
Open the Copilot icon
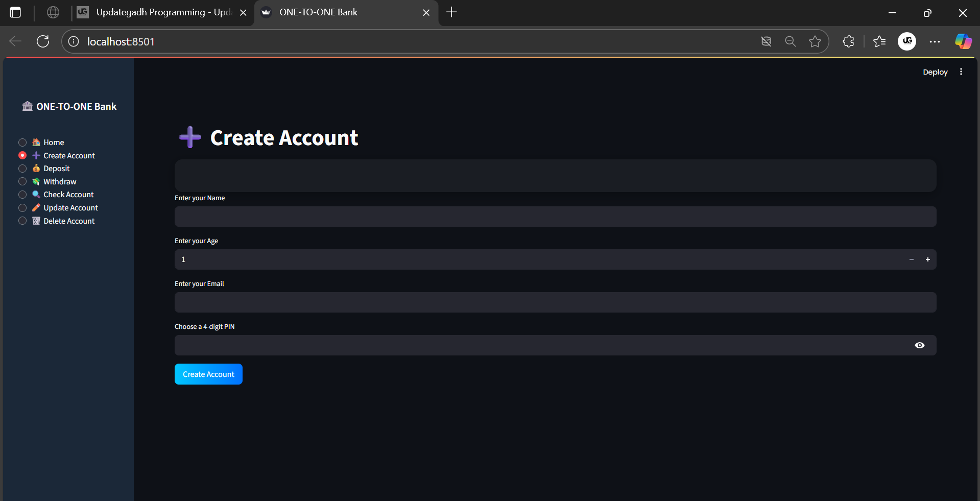(x=963, y=41)
